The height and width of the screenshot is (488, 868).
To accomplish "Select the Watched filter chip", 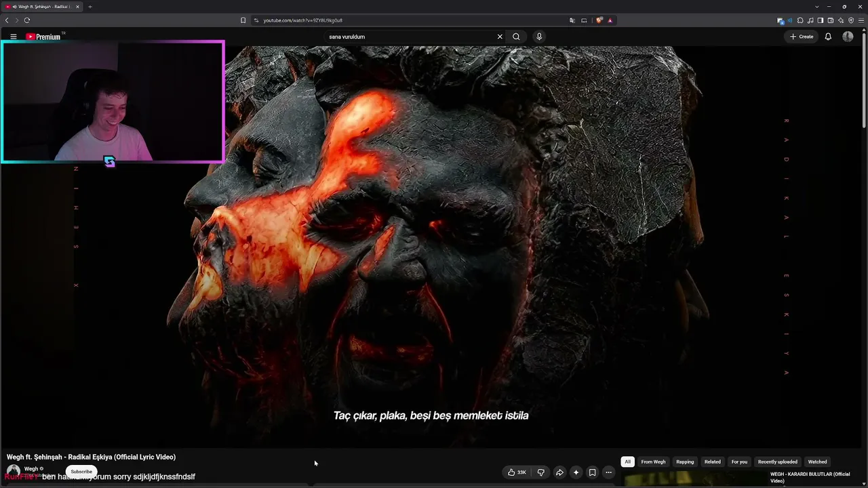I will coord(817,462).
